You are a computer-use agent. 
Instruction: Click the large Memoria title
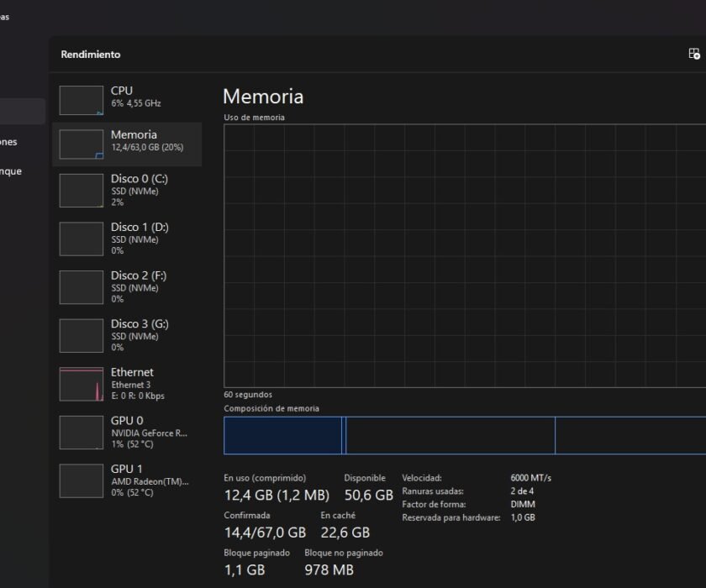point(263,97)
